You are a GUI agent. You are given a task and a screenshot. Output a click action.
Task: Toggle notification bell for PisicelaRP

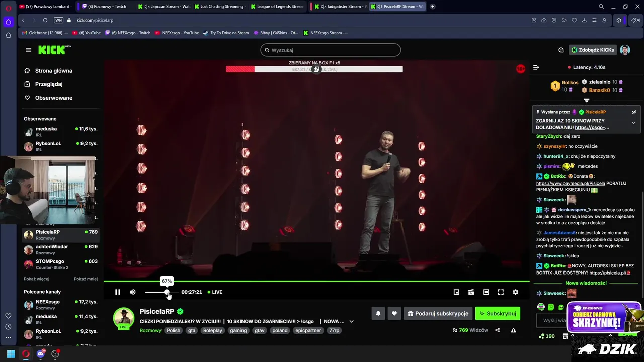[x=378, y=313]
